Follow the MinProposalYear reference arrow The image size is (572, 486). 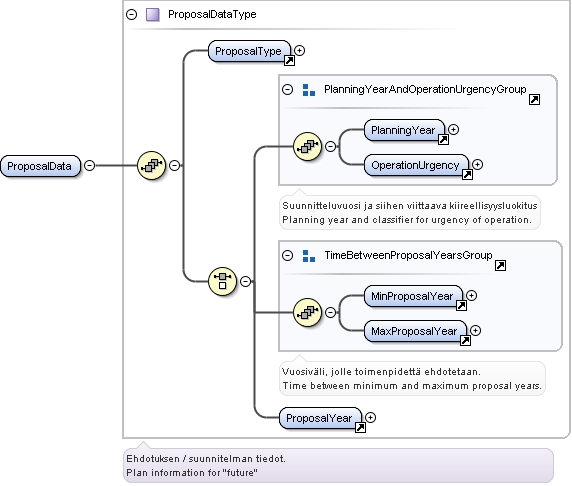[461, 305]
